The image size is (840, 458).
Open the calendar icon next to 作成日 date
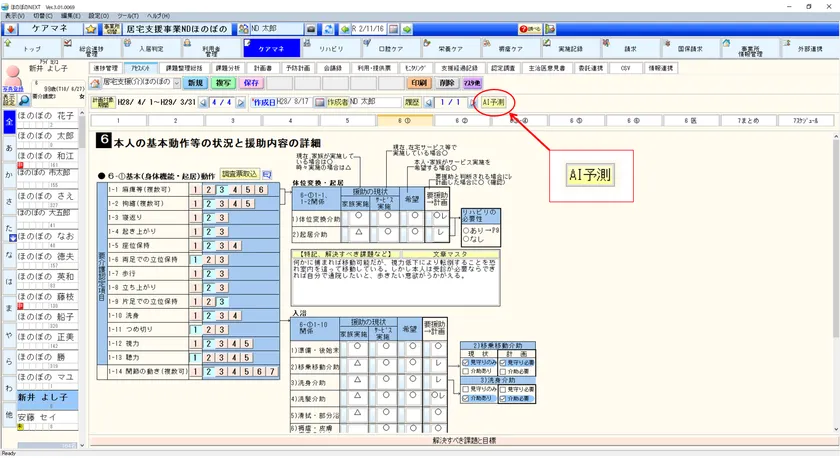click(x=320, y=102)
